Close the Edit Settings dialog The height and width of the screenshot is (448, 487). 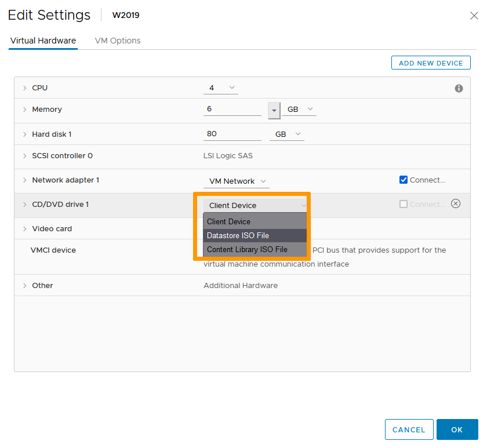coord(474,16)
